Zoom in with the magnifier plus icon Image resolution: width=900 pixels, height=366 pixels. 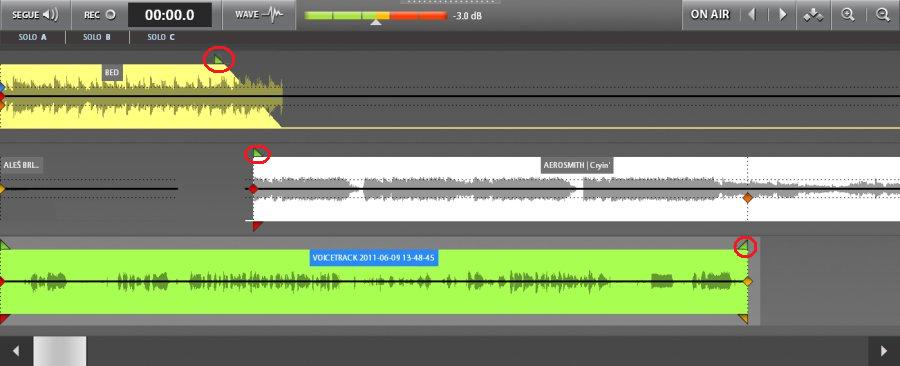848,15
